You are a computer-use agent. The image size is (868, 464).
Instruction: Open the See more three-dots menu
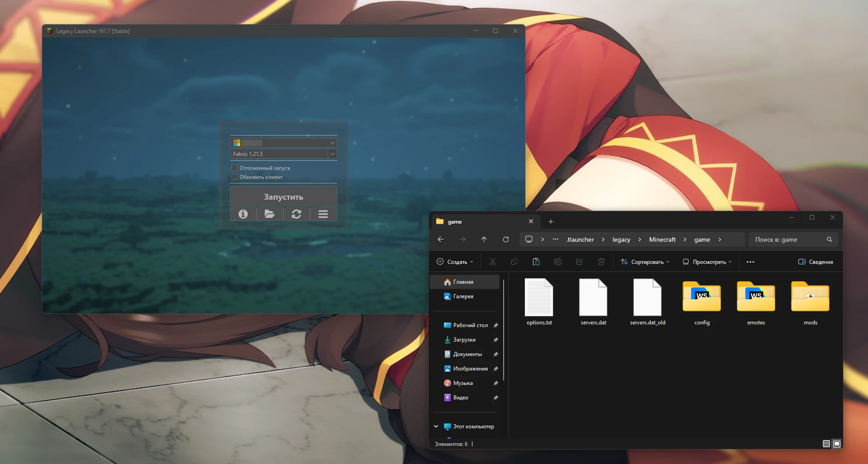[x=750, y=262]
